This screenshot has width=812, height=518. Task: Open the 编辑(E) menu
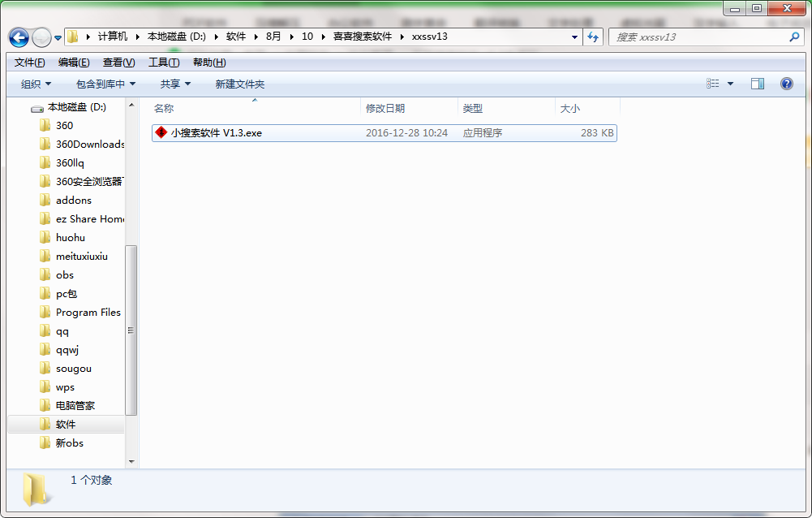coord(74,63)
